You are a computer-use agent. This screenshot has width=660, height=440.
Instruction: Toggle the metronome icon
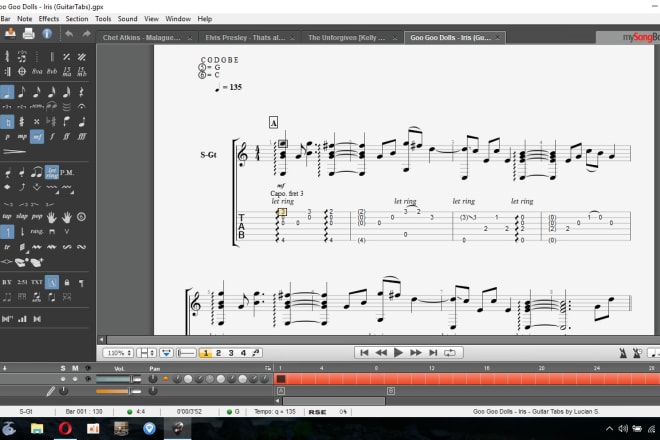(623, 353)
